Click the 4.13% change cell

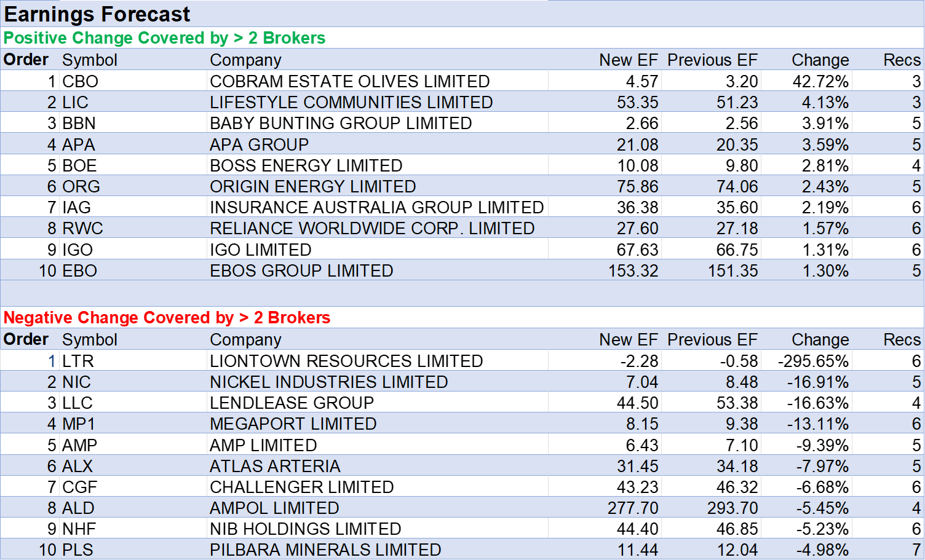[x=825, y=103]
